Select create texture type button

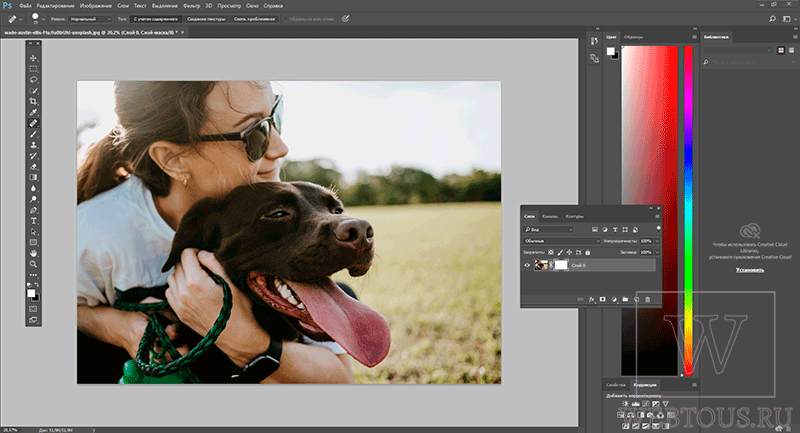coord(206,19)
